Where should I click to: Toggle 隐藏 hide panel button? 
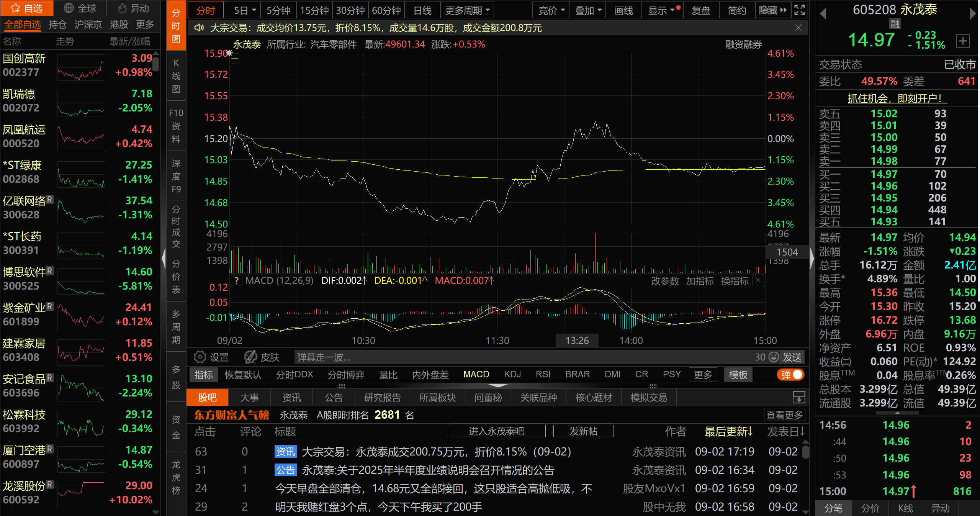tap(773, 10)
